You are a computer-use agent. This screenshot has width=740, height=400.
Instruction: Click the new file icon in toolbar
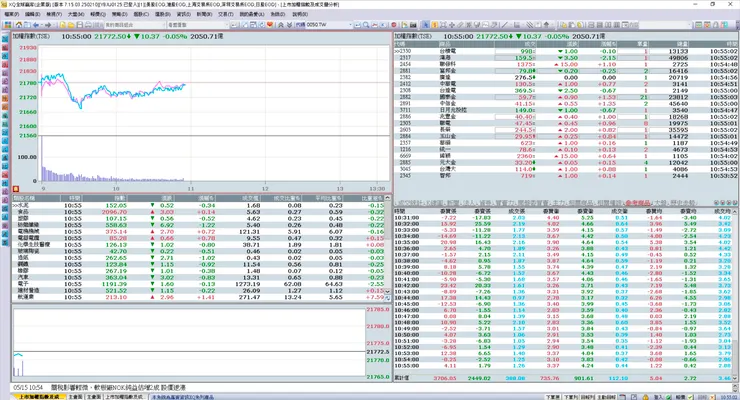click(62, 25)
